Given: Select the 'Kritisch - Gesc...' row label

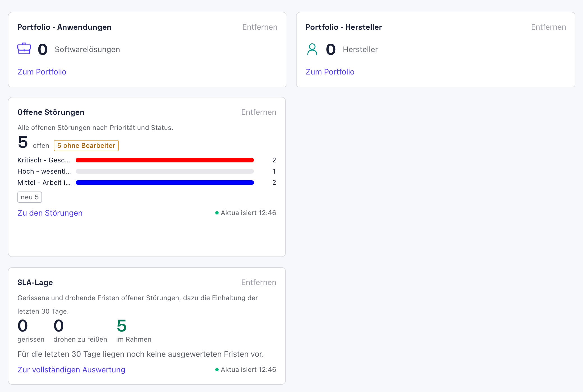Looking at the screenshot, I should (x=44, y=160).
